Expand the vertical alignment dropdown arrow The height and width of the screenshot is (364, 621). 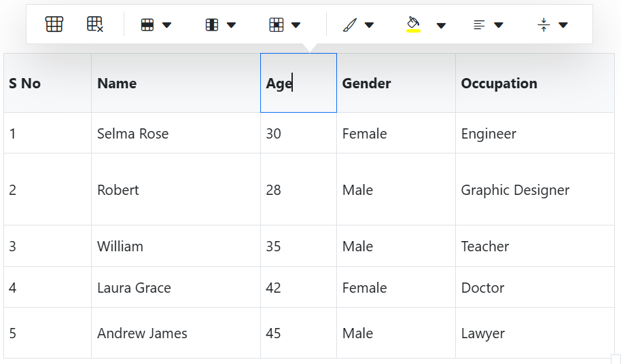tap(563, 25)
